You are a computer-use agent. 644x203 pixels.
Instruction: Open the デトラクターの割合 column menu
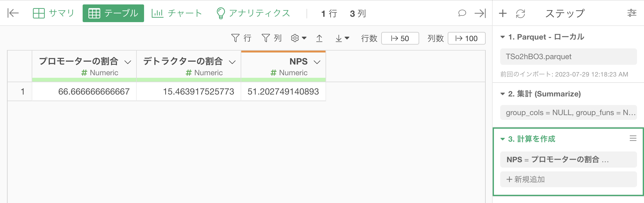(232, 62)
